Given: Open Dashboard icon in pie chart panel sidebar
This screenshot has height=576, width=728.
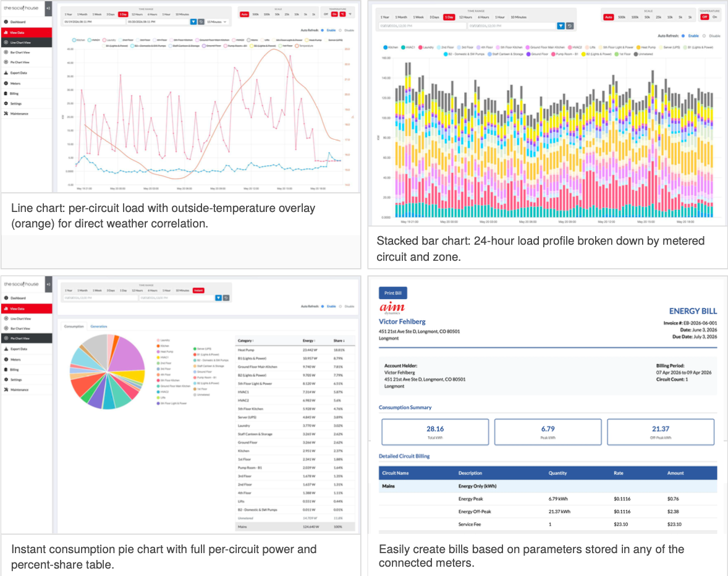Looking at the screenshot, I should pyautogui.click(x=6, y=298).
